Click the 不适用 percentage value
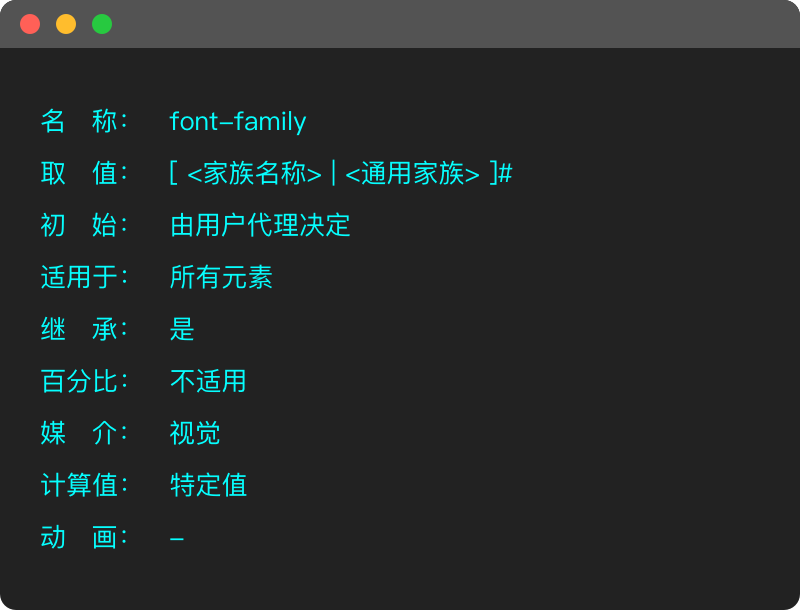 pyautogui.click(x=208, y=381)
